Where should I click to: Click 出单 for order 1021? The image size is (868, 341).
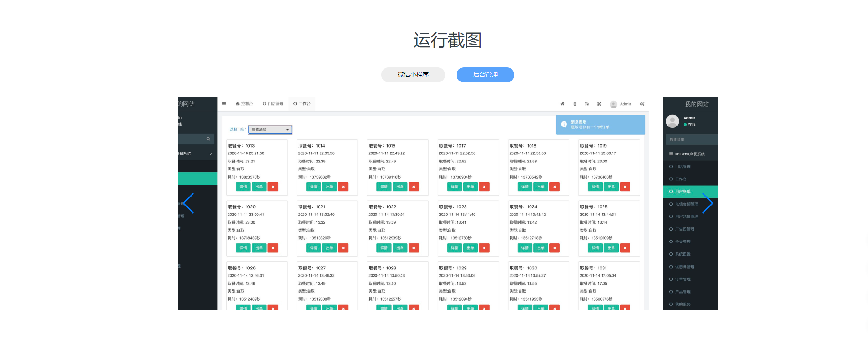(x=329, y=248)
